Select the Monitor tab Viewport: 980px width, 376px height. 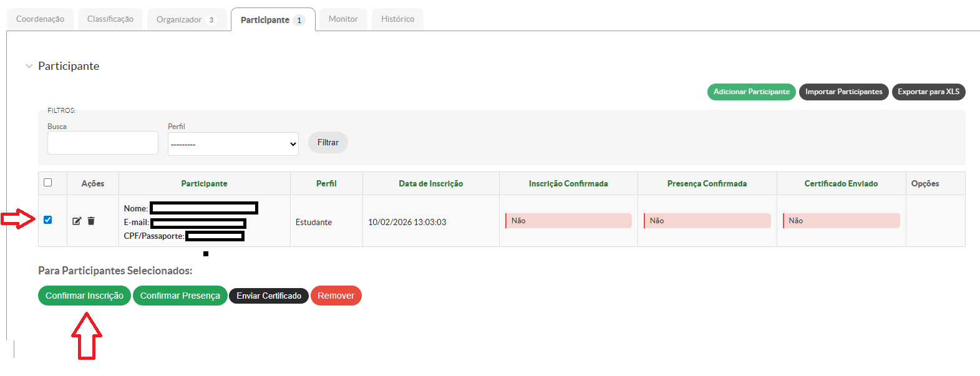(x=343, y=19)
